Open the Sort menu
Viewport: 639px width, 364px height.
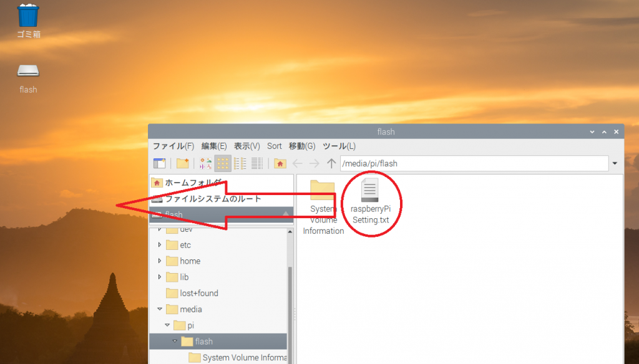tap(275, 146)
